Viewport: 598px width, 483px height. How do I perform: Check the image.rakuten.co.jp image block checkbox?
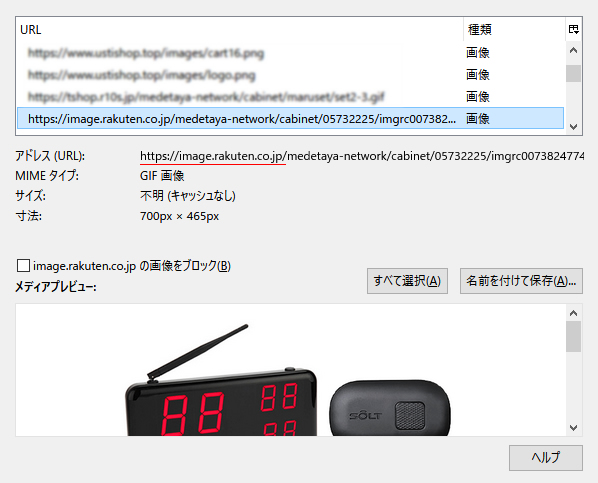(x=23, y=266)
